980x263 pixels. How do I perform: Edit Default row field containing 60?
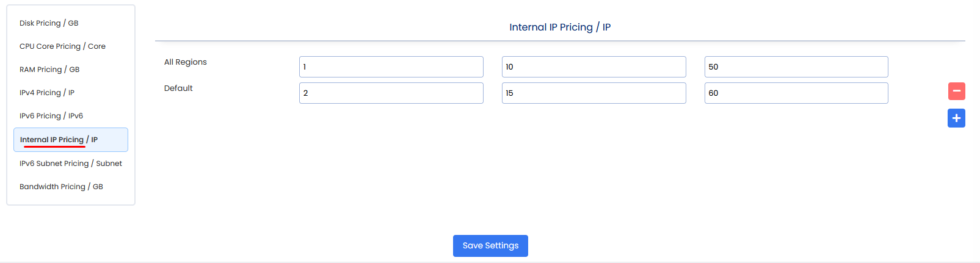(x=796, y=93)
